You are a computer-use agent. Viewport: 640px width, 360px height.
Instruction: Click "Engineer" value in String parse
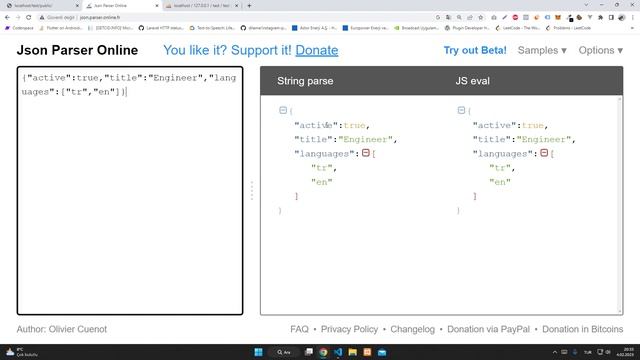(365, 139)
